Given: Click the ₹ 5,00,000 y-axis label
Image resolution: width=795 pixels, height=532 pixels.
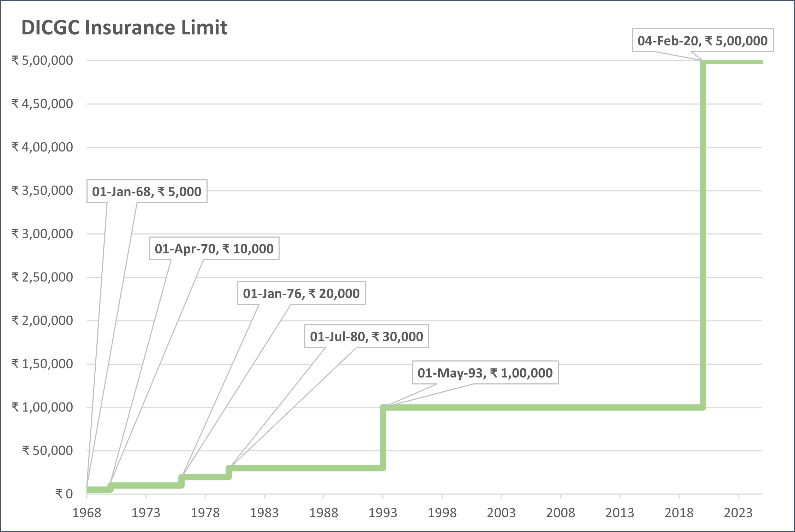Looking at the screenshot, I should click(x=42, y=60).
